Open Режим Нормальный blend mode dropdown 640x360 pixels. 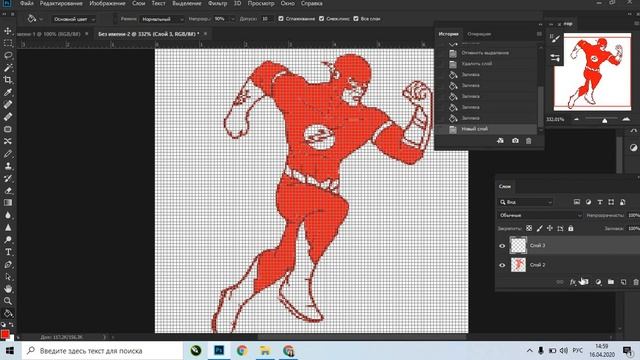161,19
